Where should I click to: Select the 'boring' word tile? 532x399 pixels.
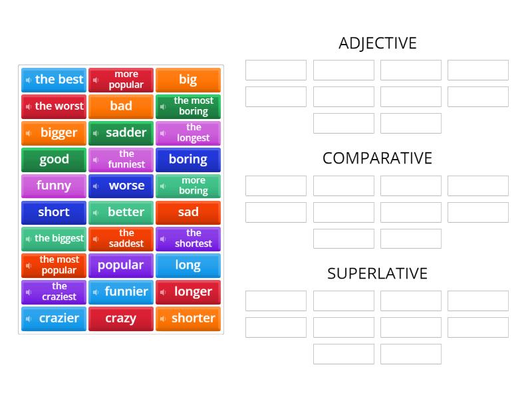click(x=188, y=160)
